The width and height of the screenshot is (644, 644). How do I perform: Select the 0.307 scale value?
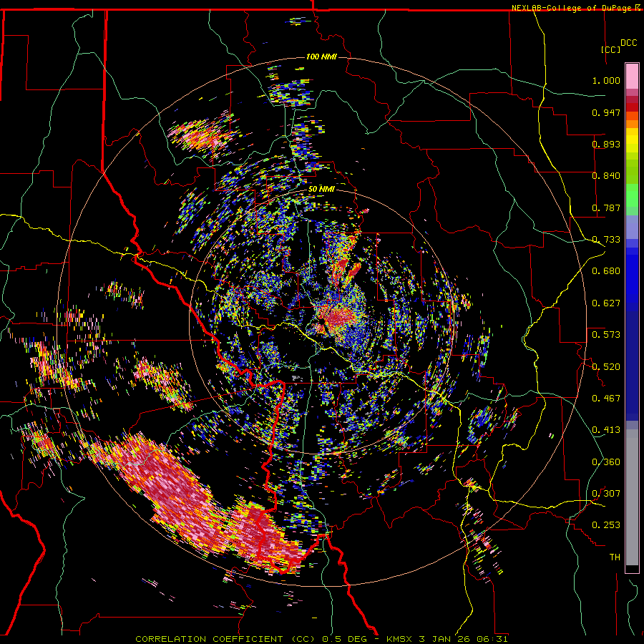pos(606,493)
